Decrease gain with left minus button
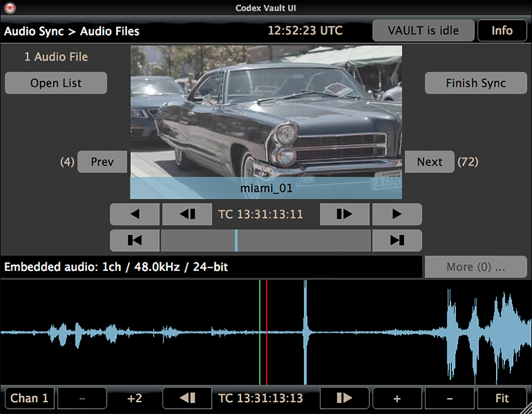 click(x=82, y=398)
